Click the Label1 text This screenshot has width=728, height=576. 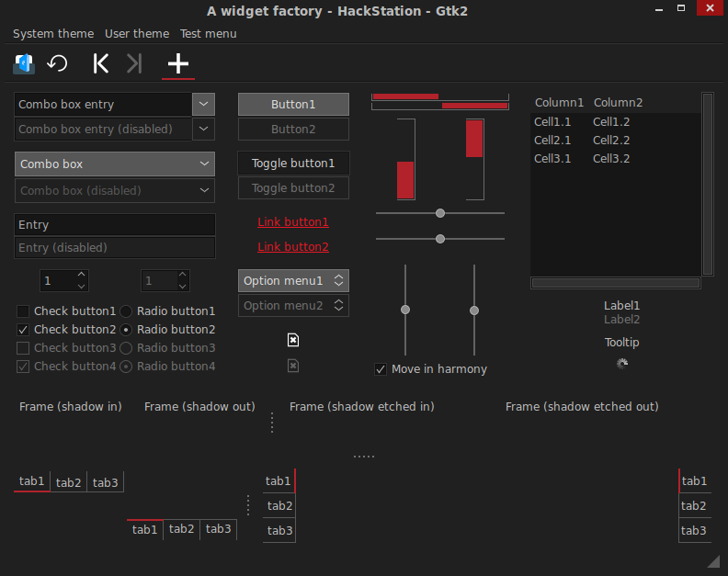click(x=622, y=305)
